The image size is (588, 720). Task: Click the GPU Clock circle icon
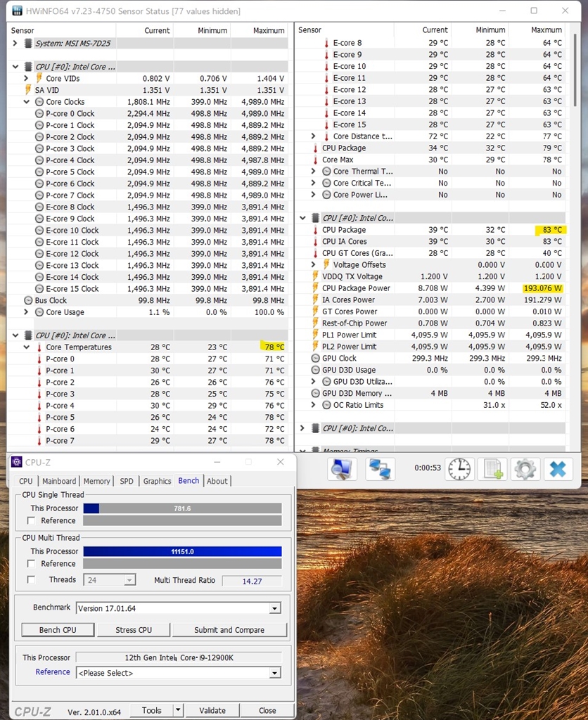(x=316, y=358)
